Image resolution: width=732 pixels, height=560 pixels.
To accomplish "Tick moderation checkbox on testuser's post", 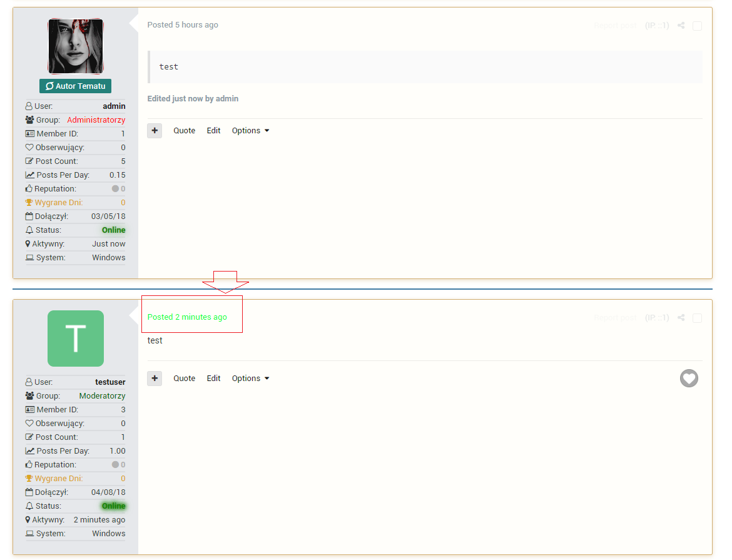I will point(697,318).
